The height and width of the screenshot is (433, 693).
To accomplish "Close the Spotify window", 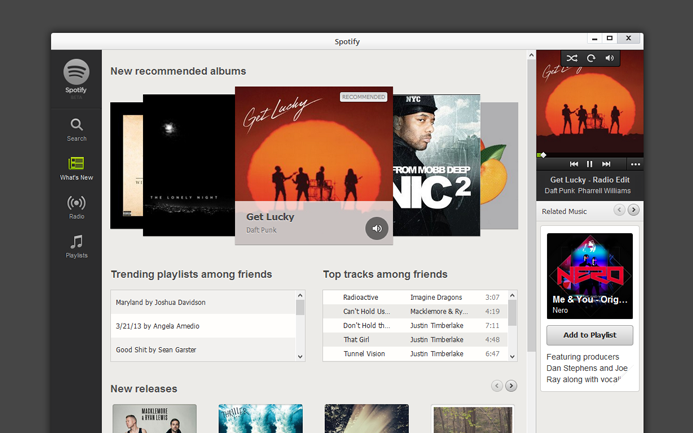I will click(x=628, y=38).
